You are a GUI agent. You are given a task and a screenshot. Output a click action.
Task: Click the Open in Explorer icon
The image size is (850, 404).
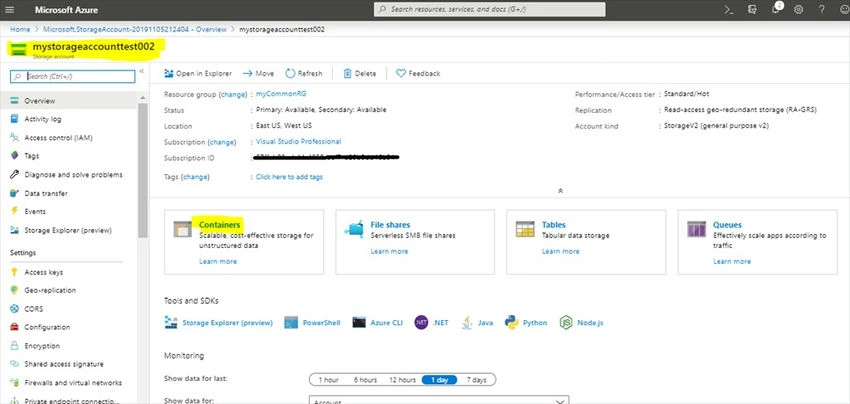click(169, 73)
